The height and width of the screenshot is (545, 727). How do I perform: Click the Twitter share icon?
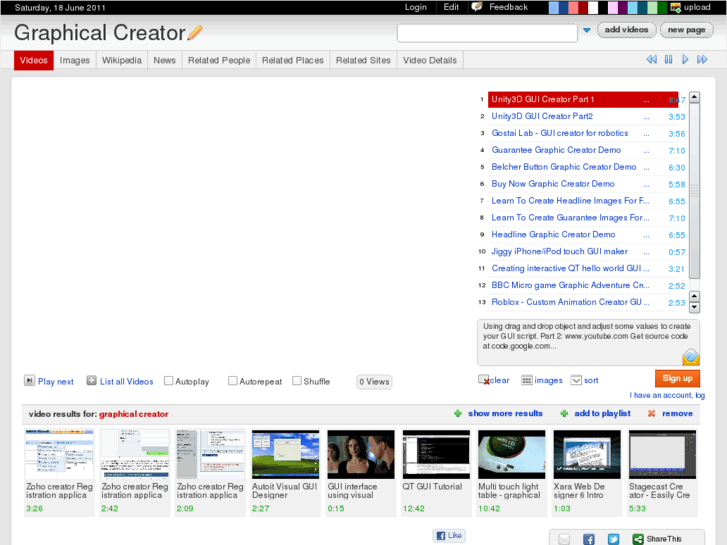tap(613, 539)
